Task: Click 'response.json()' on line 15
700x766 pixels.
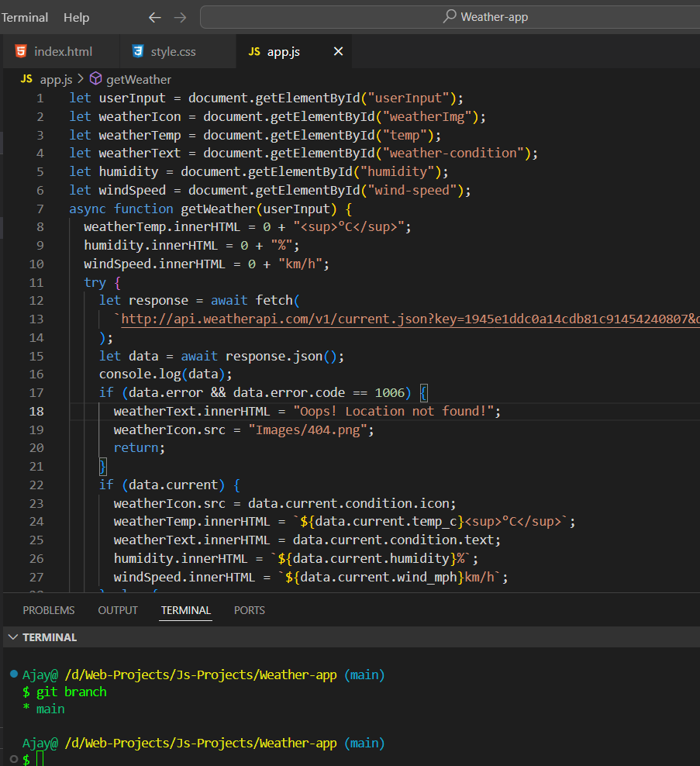Action: point(281,357)
